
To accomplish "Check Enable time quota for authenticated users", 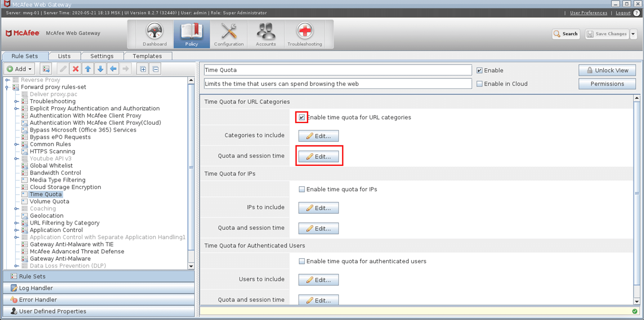I will (302, 261).
